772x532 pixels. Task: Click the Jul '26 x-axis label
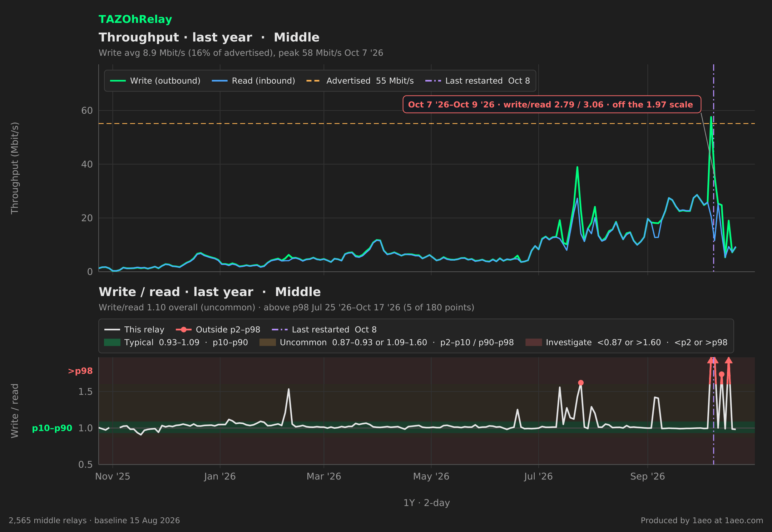pos(538,476)
